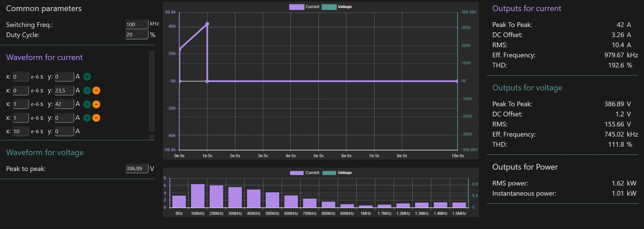644x229 pixels.
Task: Click the waveform list vertical scrollbar
Action: [152, 91]
